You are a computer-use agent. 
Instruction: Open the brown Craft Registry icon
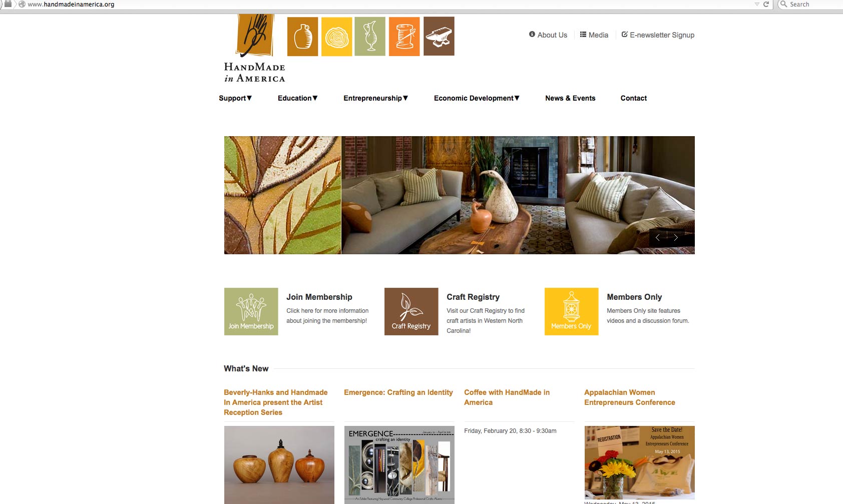[x=411, y=311]
